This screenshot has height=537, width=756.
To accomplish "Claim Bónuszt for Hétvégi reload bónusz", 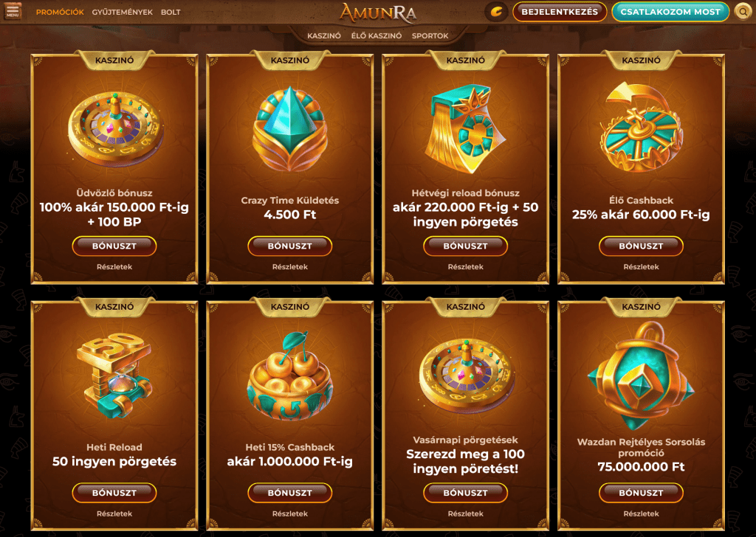I will 465,246.
